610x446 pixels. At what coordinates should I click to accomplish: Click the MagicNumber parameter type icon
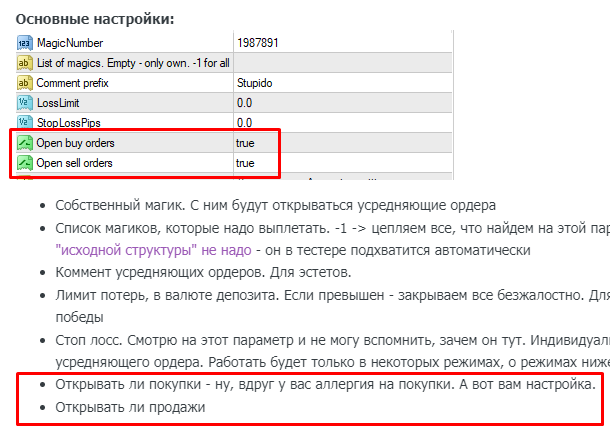pyautogui.click(x=25, y=43)
